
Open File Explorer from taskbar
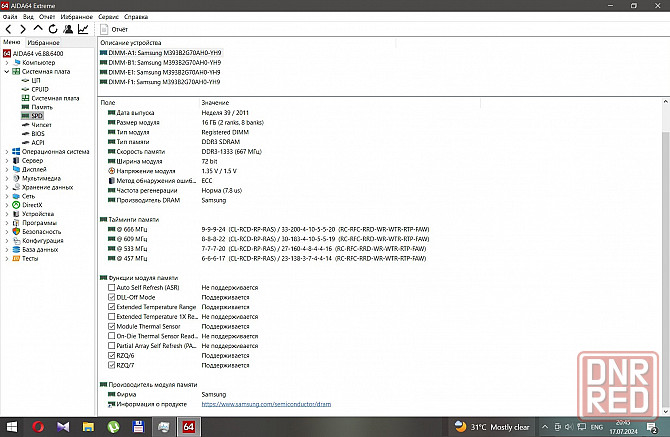(88, 427)
